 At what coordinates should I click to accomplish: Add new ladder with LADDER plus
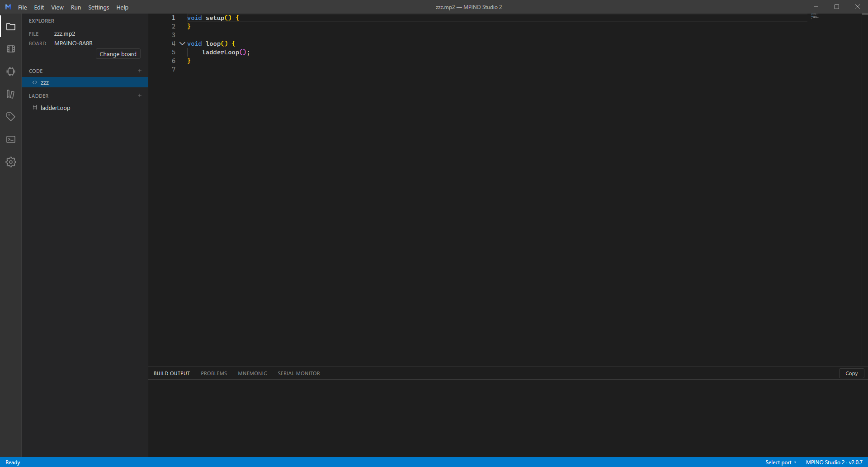(140, 95)
